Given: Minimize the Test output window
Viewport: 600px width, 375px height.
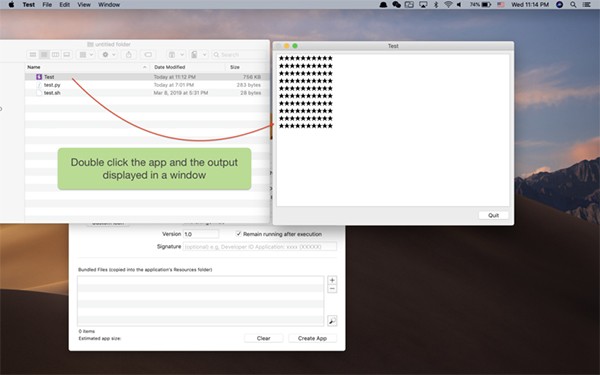Looking at the screenshot, I should (287, 46).
